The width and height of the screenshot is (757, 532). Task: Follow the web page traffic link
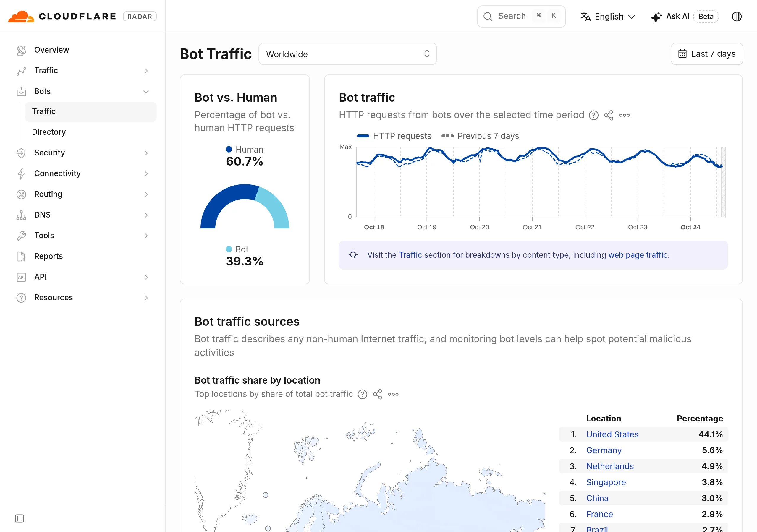[x=638, y=255]
